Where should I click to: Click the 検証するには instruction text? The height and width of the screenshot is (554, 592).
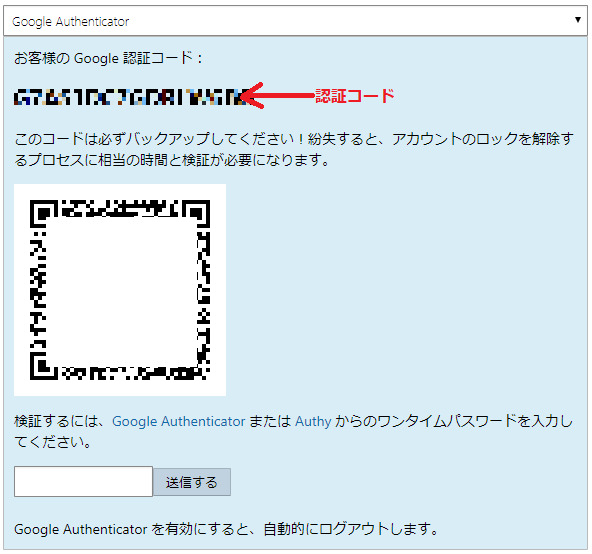[x=294, y=431]
